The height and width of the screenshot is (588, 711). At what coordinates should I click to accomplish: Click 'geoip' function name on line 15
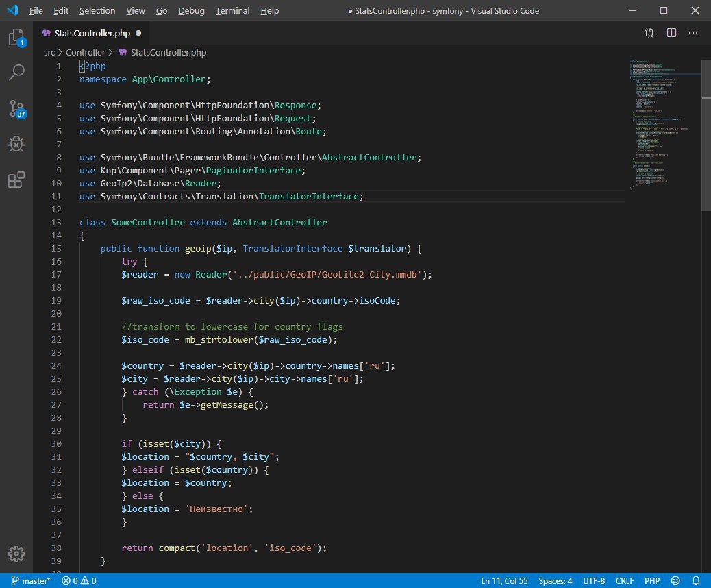198,249
